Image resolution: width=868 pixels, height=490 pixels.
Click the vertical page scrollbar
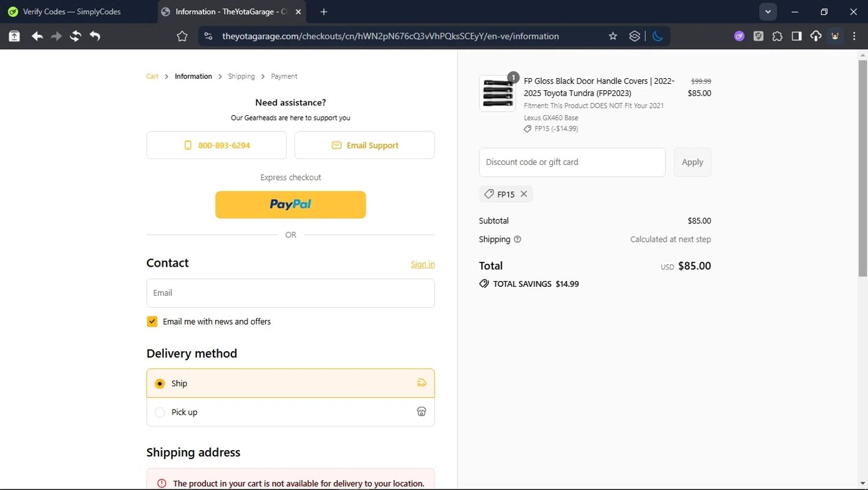coord(863,168)
